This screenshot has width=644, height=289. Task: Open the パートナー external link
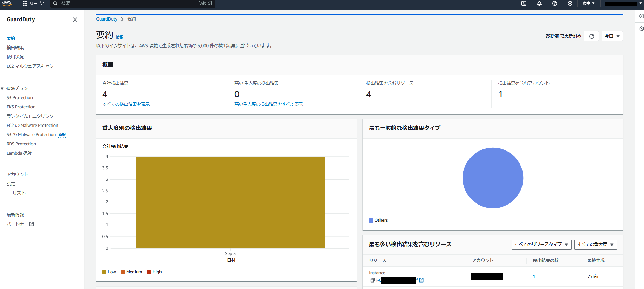click(20, 224)
